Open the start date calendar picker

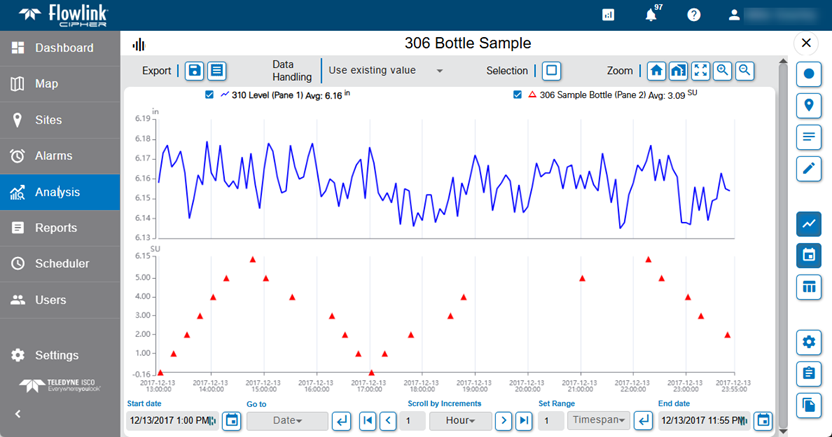point(232,420)
